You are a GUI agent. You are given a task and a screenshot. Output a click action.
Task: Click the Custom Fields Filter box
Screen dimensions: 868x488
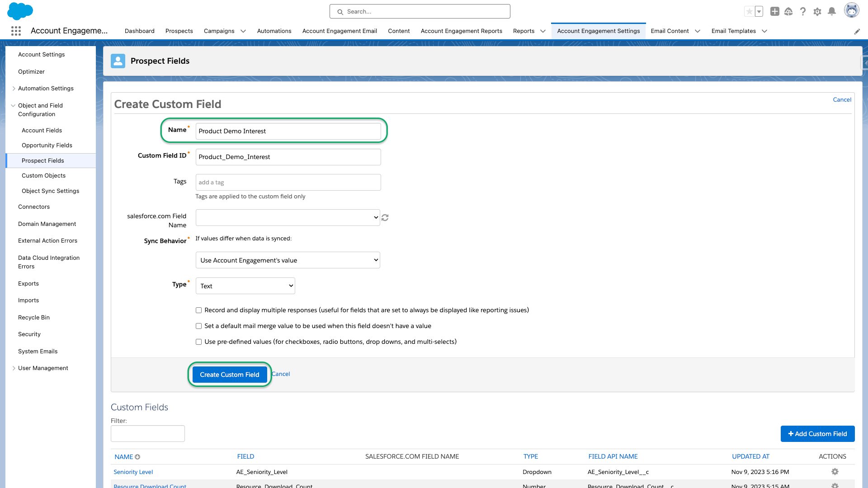[148, 434]
